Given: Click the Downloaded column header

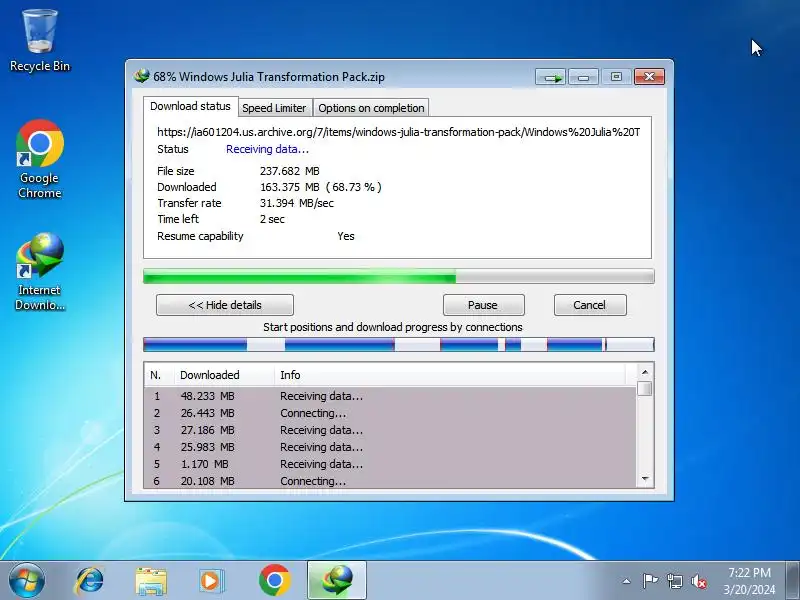Looking at the screenshot, I should click(224, 375).
